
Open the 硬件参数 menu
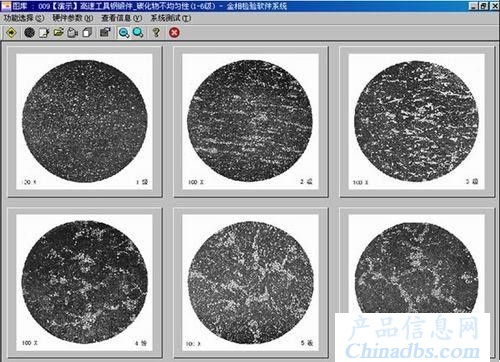click(72, 18)
